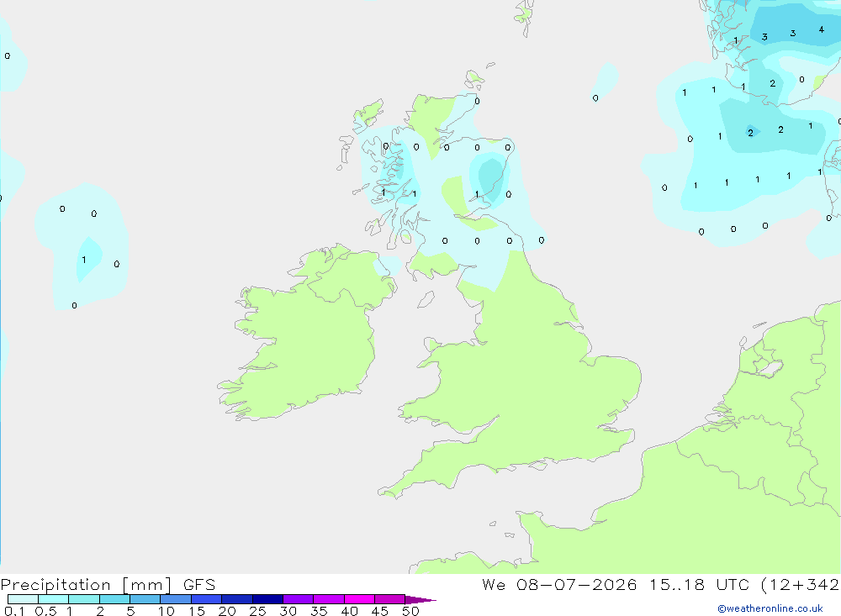
Task: Select the legend scale label '0.1'
Action: tap(14, 611)
